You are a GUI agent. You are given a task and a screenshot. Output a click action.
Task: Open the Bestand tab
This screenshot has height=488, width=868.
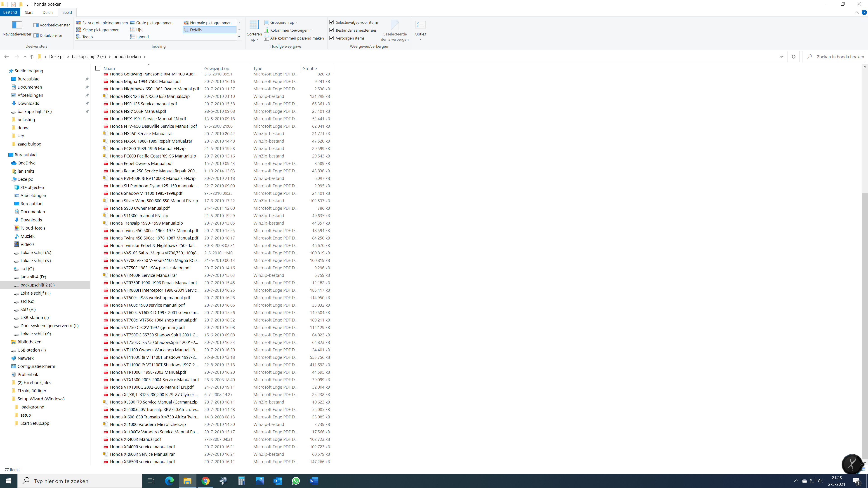click(x=10, y=12)
